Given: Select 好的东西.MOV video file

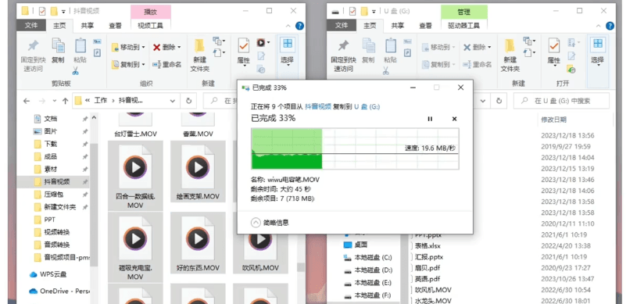Looking at the screenshot, I should pyautogui.click(x=198, y=243).
